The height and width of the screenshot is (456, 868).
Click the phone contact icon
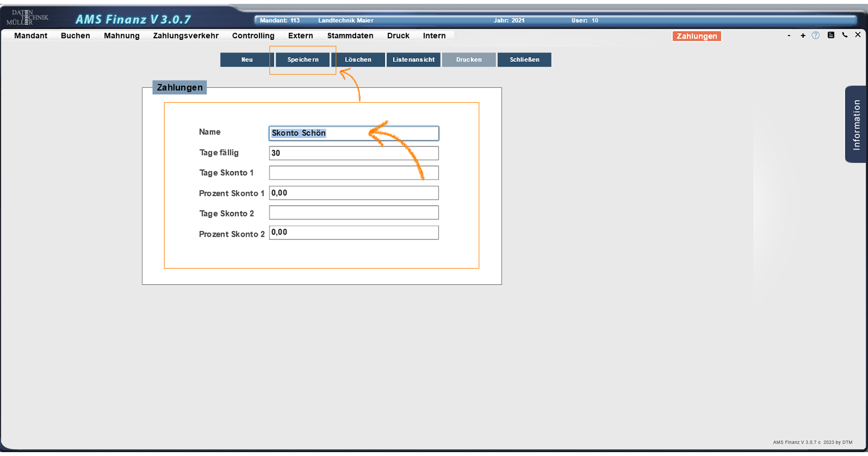pos(844,35)
